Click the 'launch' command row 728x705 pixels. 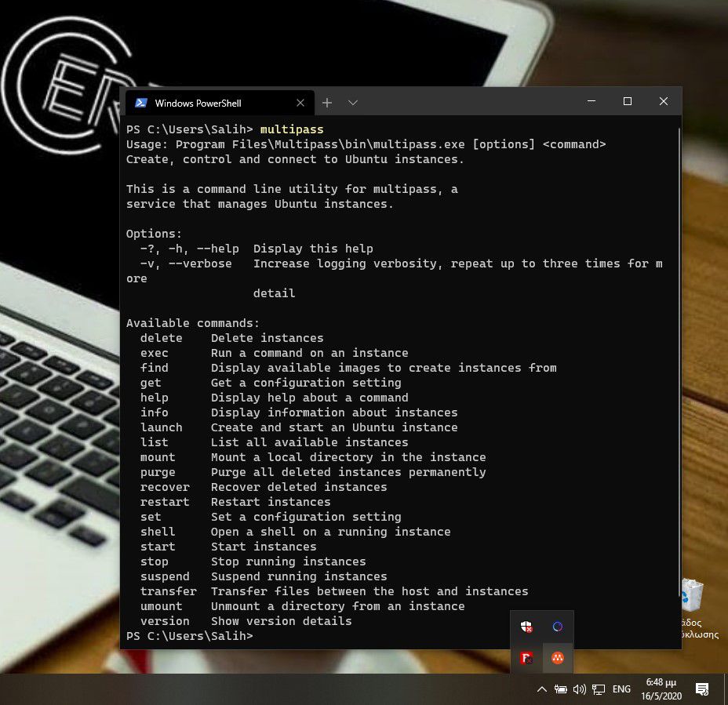point(299,427)
